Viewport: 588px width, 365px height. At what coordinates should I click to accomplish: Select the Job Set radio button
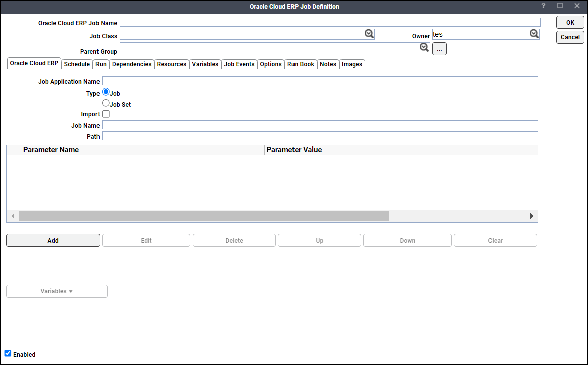106,103
